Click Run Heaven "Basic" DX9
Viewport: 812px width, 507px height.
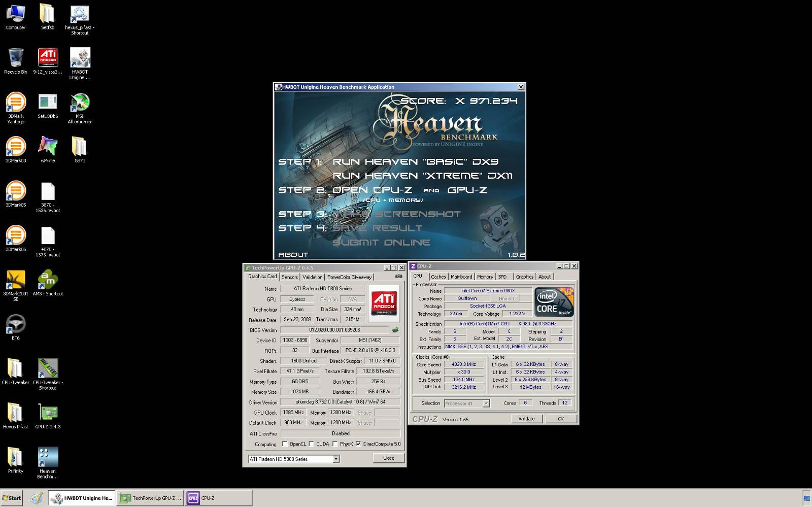[415, 162]
